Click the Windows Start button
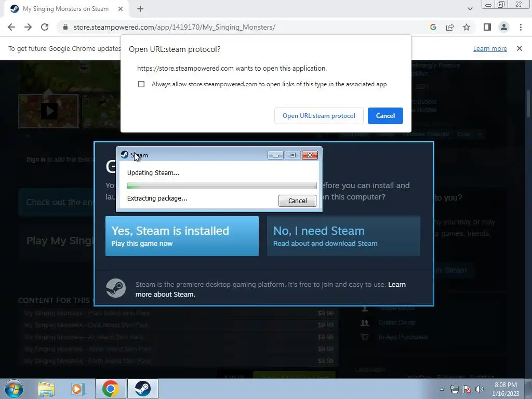 pos(14,389)
